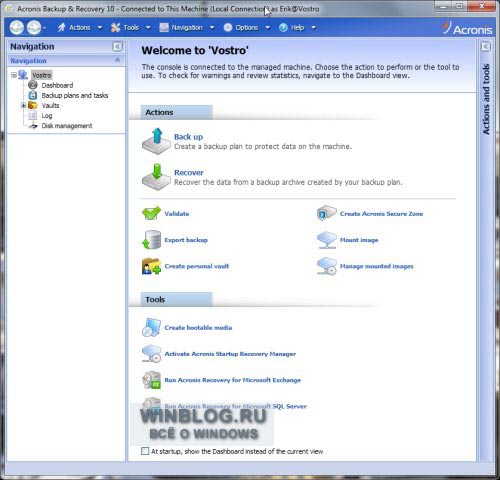Select Dashboard in navigation tree
The image size is (500, 480).
point(57,85)
